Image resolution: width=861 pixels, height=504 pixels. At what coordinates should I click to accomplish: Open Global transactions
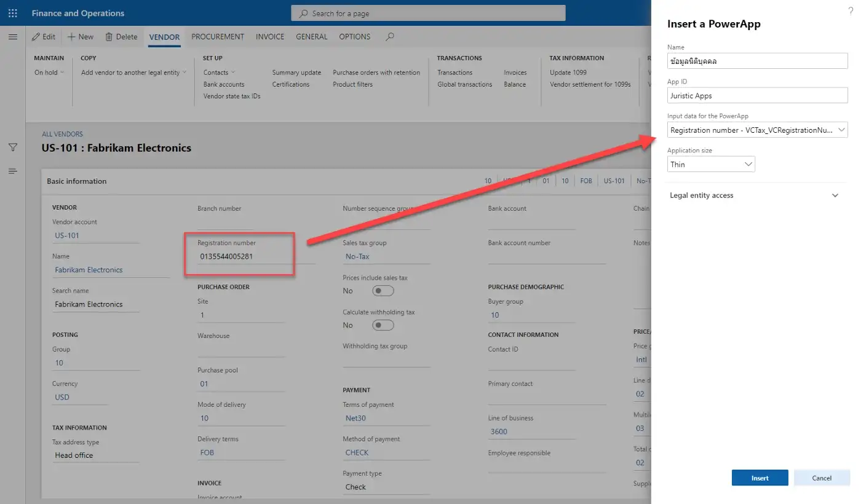(x=465, y=84)
